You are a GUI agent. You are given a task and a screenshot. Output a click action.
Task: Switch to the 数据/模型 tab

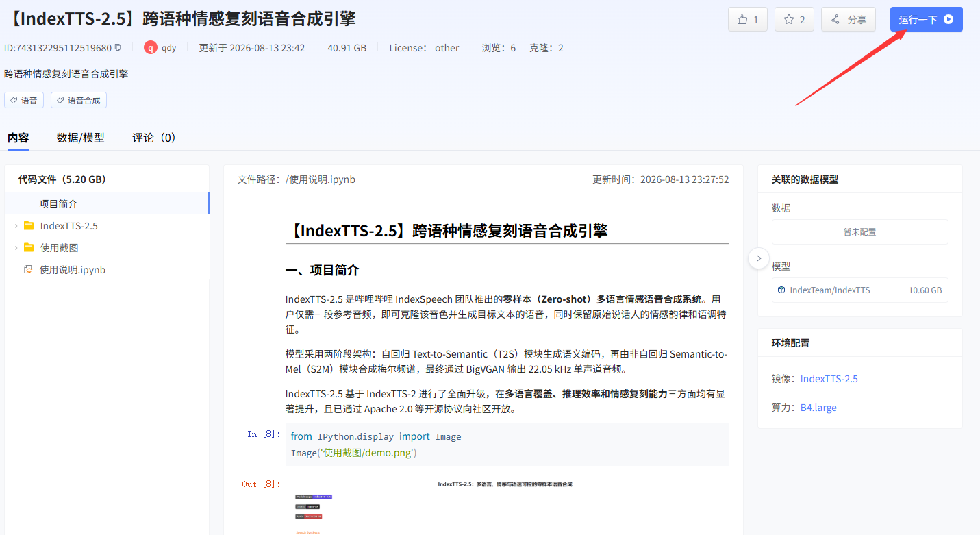pos(81,138)
